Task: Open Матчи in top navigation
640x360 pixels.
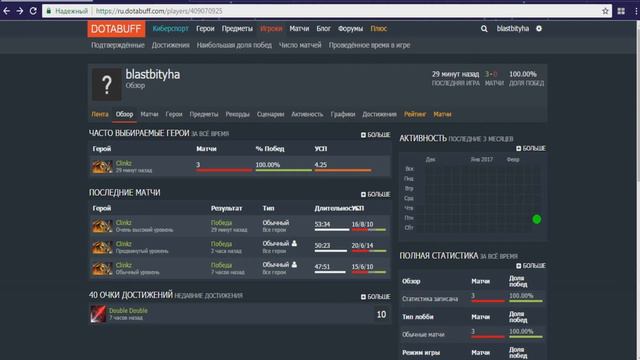Action: pos(299,29)
